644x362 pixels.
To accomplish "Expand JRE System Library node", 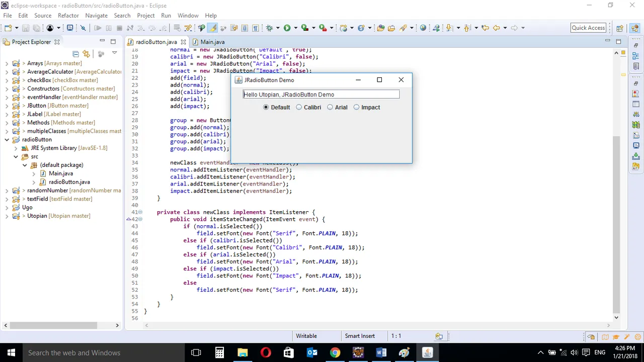I will (16, 148).
